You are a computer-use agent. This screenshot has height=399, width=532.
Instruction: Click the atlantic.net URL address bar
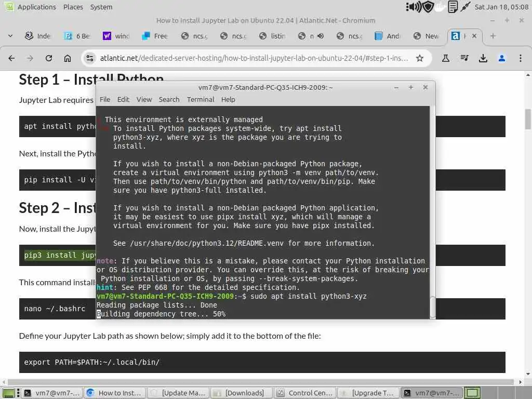[x=254, y=58]
